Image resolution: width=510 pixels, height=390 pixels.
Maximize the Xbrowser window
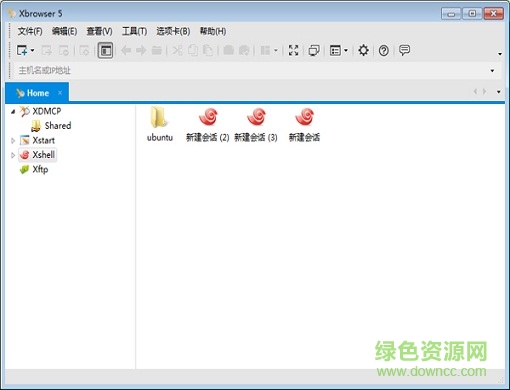click(472, 14)
